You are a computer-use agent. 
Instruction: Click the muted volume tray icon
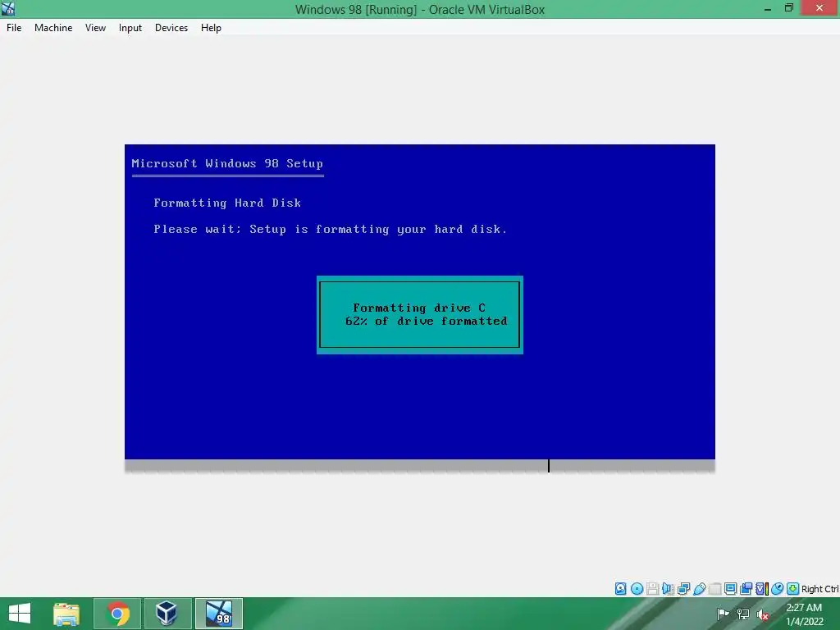[x=763, y=614]
